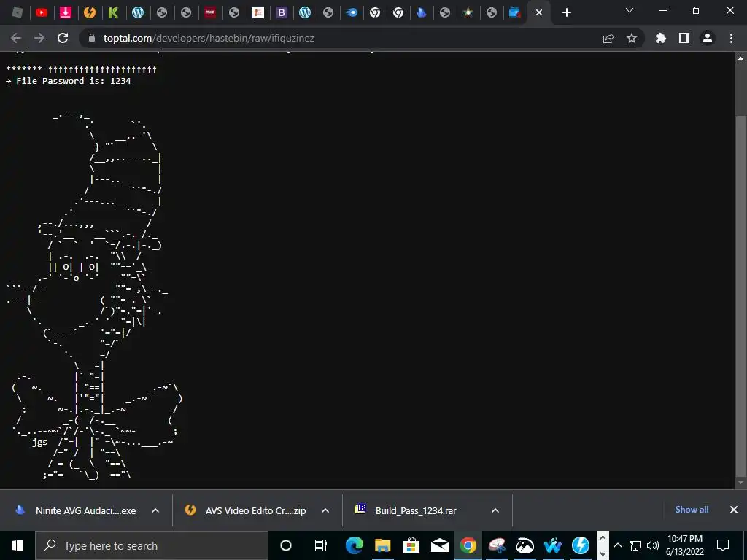This screenshot has height=560, width=747.
Task: Click the taskbar overflow up arrow
Action: (603, 537)
